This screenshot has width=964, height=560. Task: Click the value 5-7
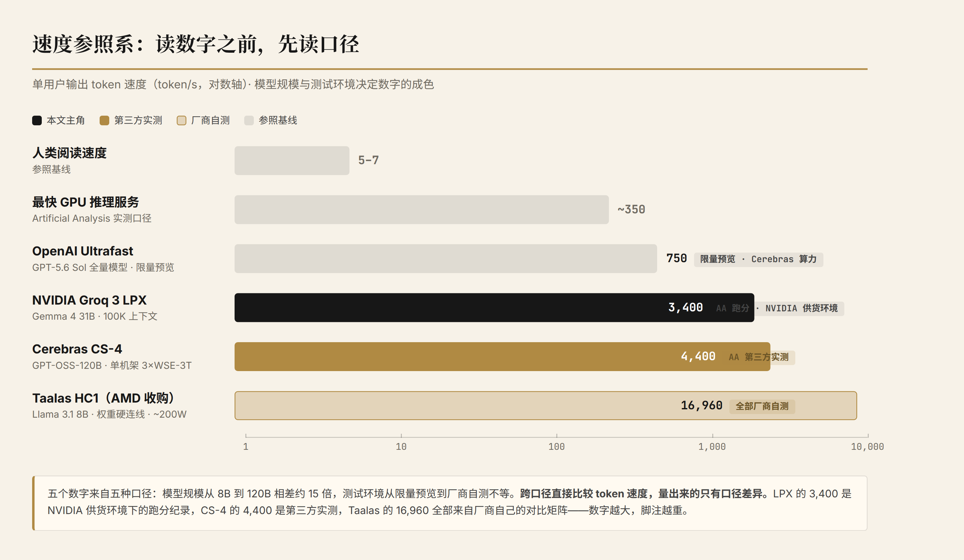368,160
